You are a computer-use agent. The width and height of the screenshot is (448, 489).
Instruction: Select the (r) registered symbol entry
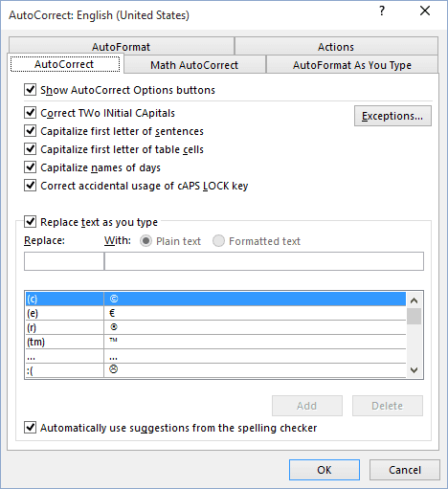[215, 327]
